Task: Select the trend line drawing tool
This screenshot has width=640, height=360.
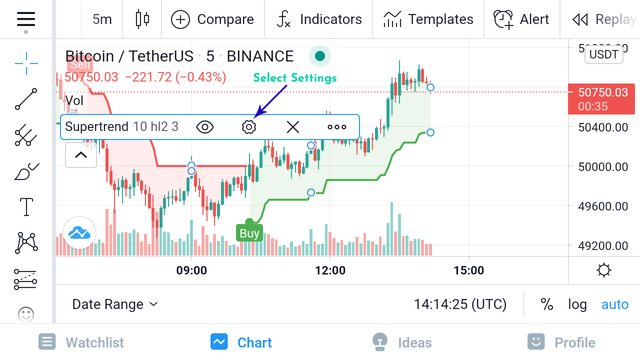Action: coord(26,99)
